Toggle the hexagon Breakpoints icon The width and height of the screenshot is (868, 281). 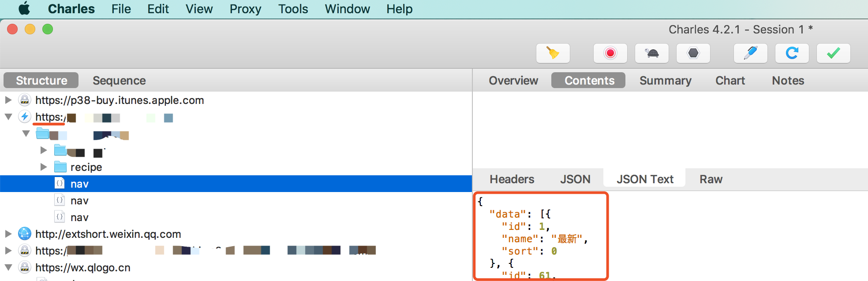click(x=693, y=53)
